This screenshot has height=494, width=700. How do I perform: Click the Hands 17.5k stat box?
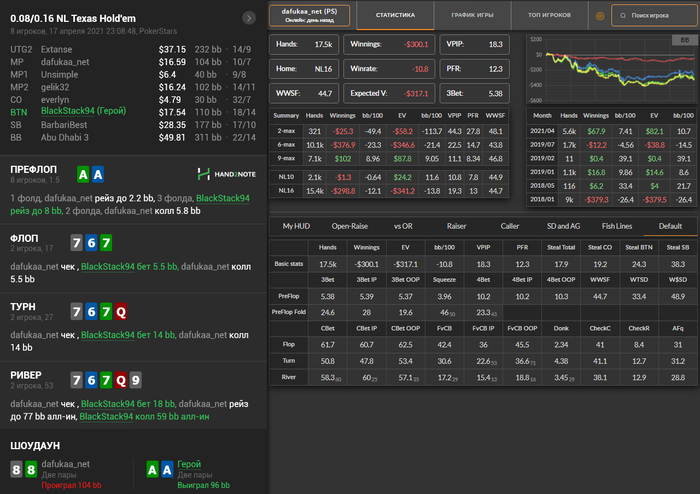click(x=304, y=45)
